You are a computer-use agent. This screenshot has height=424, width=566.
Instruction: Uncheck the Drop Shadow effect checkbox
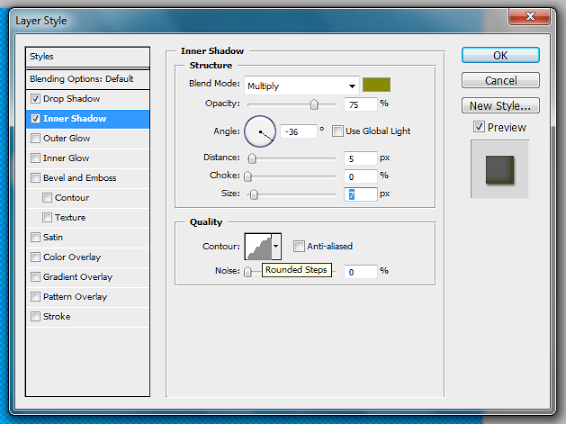[35, 99]
